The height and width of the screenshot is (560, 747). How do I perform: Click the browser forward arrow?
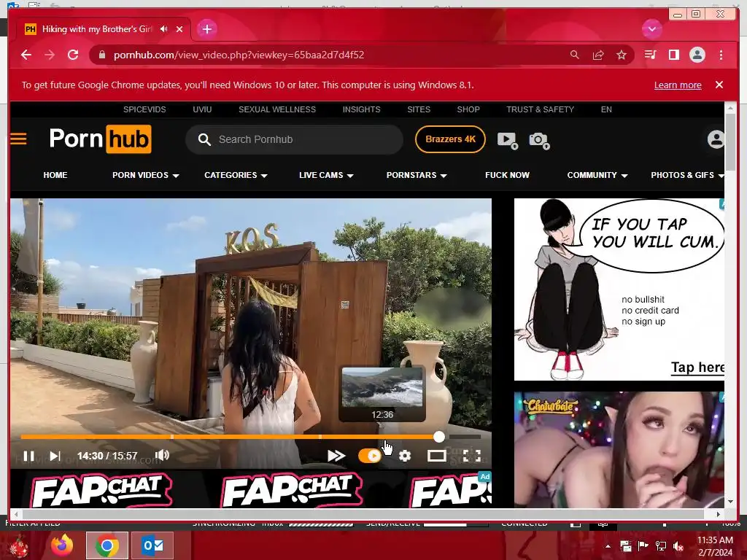pos(50,55)
